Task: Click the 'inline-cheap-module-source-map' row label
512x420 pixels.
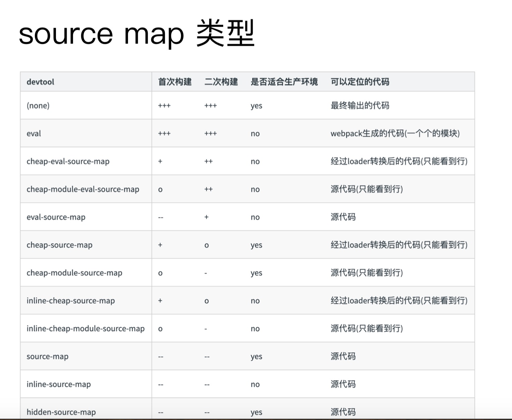Action: pyautogui.click(x=85, y=329)
